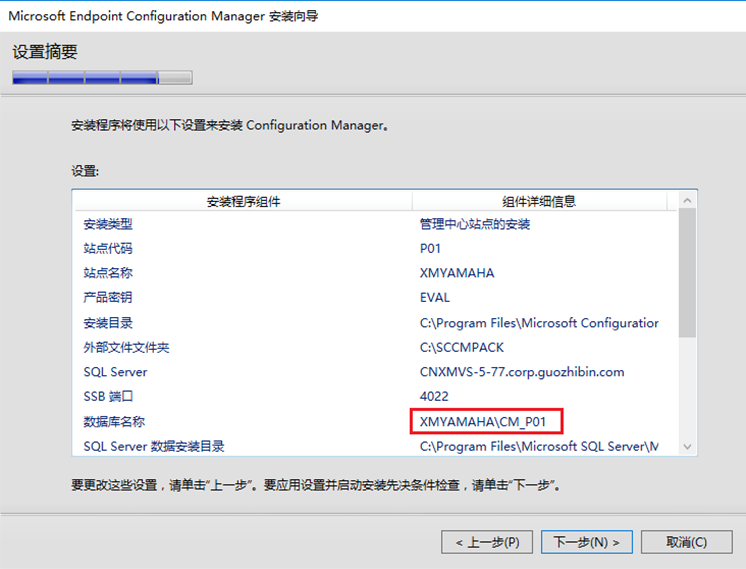Click the 上一步(P) back button
Screen dimensions: 746x569
487,542
